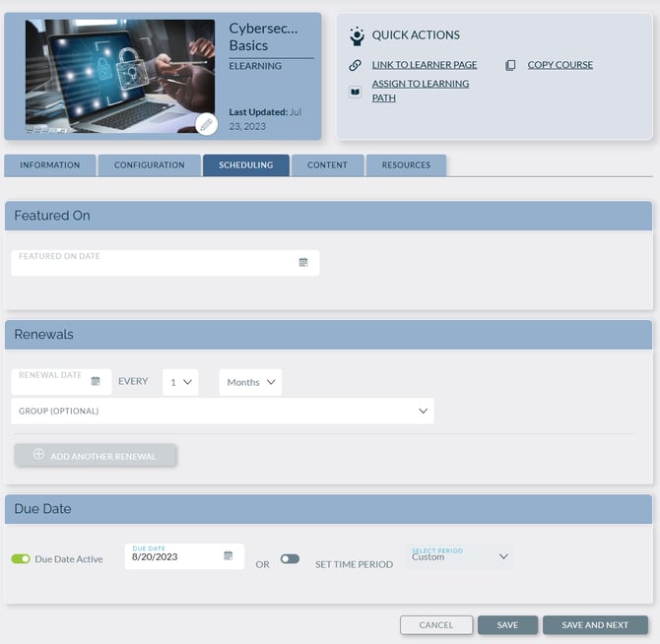The width and height of the screenshot is (660, 644).
Task: Click the pencil edit icon on course image
Action: click(206, 124)
